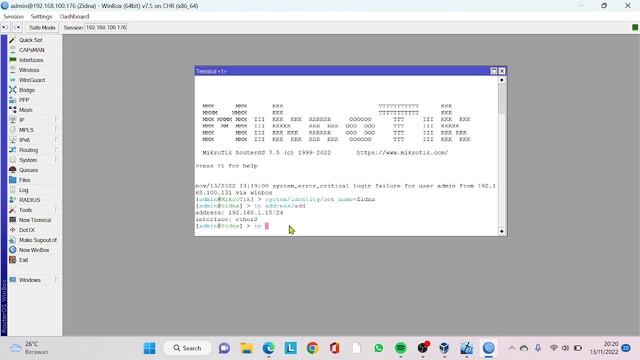This screenshot has height=360, width=640.
Task: Show hidden system tray icons
Action: tap(511, 348)
